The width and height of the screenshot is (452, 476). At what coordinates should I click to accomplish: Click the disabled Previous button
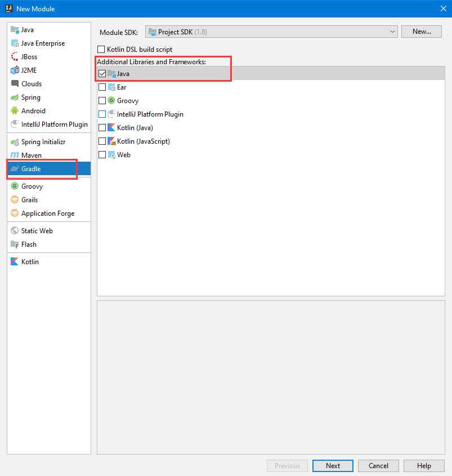pyautogui.click(x=287, y=466)
